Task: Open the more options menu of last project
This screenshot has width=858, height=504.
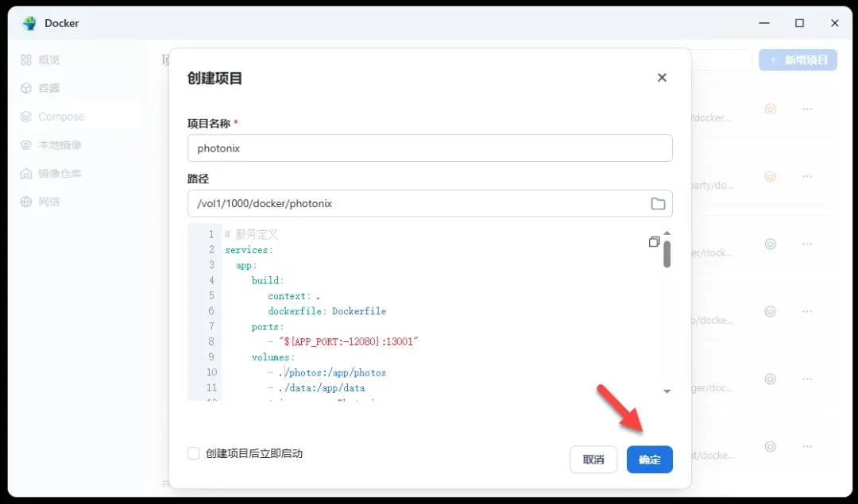Action: pyautogui.click(x=807, y=446)
